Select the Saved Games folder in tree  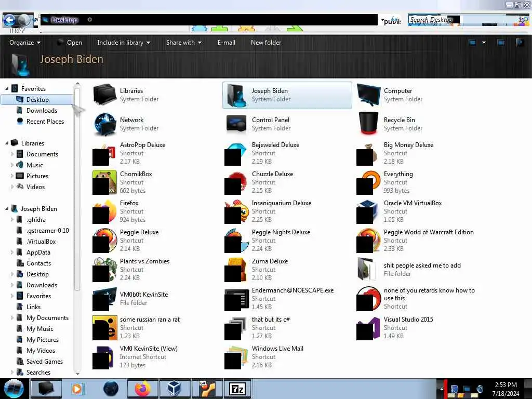pyautogui.click(x=45, y=362)
